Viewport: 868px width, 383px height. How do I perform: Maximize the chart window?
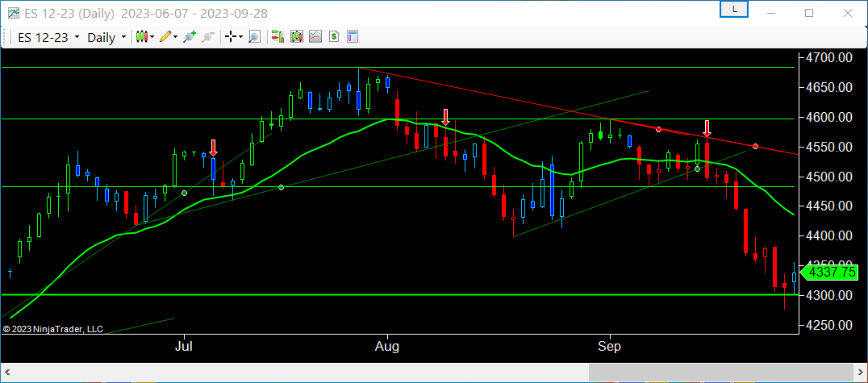point(809,13)
